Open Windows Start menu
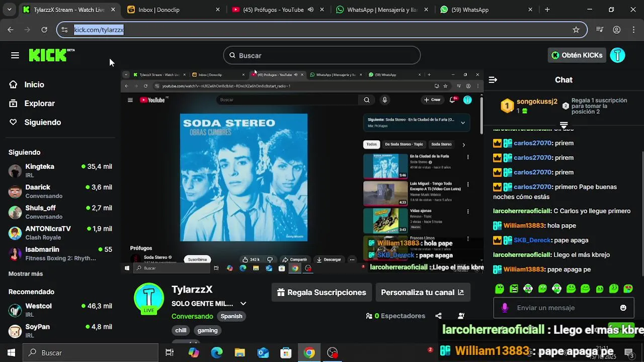The height and width of the screenshot is (362, 644). pos(11,353)
